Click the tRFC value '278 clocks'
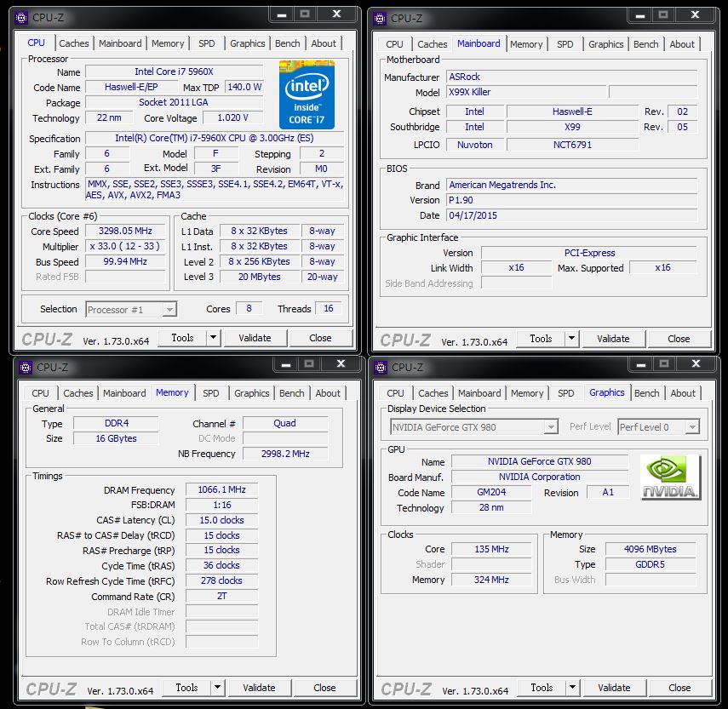 pos(222,580)
